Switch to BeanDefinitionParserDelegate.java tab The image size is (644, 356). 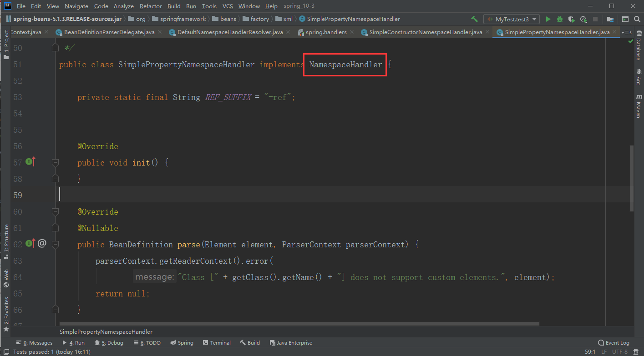tap(109, 32)
